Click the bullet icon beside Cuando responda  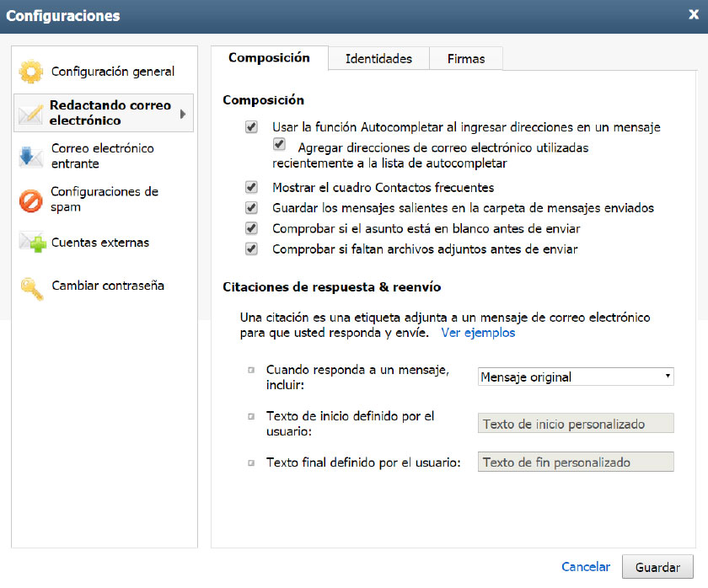coord(251,371)
